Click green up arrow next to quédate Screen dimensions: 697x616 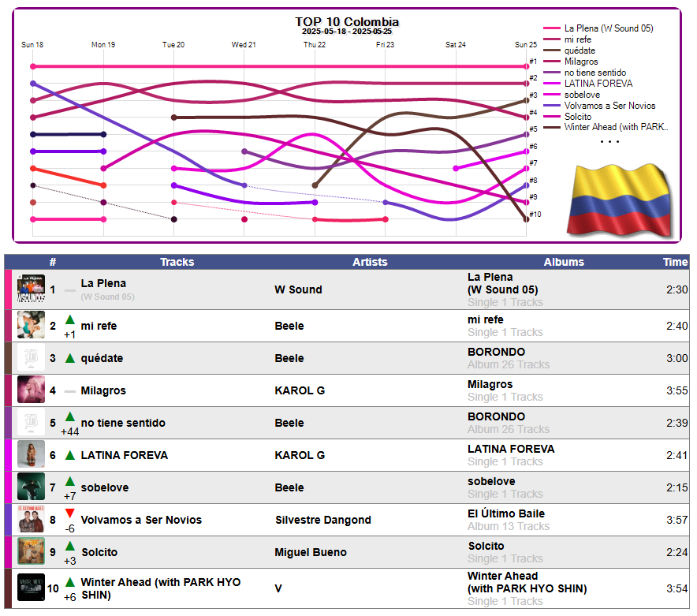click(70, 358)
